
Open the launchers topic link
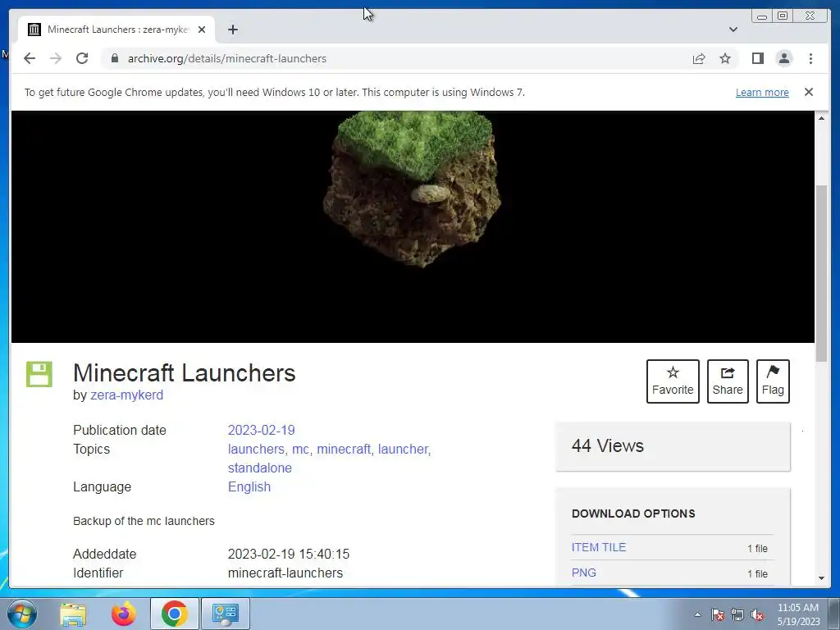coord(256,449)
